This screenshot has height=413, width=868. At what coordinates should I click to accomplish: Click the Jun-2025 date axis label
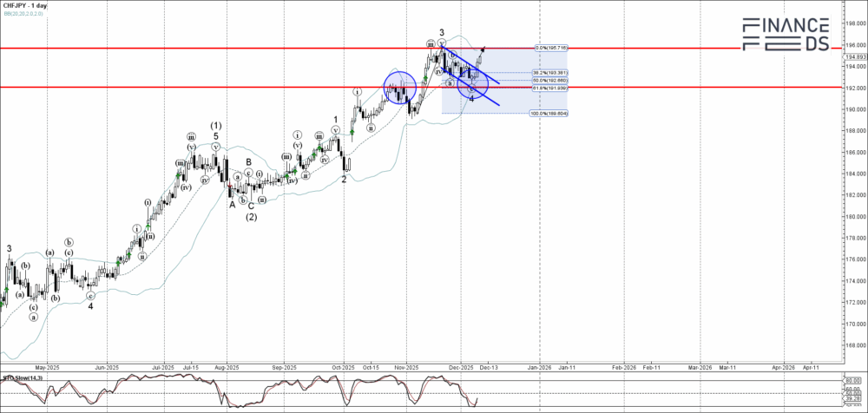click(107, 367)
